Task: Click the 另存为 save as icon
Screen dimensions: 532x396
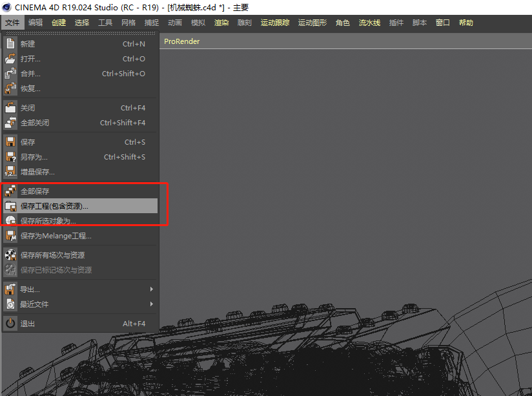Action: pyautogui.click(x=10, y=157)
